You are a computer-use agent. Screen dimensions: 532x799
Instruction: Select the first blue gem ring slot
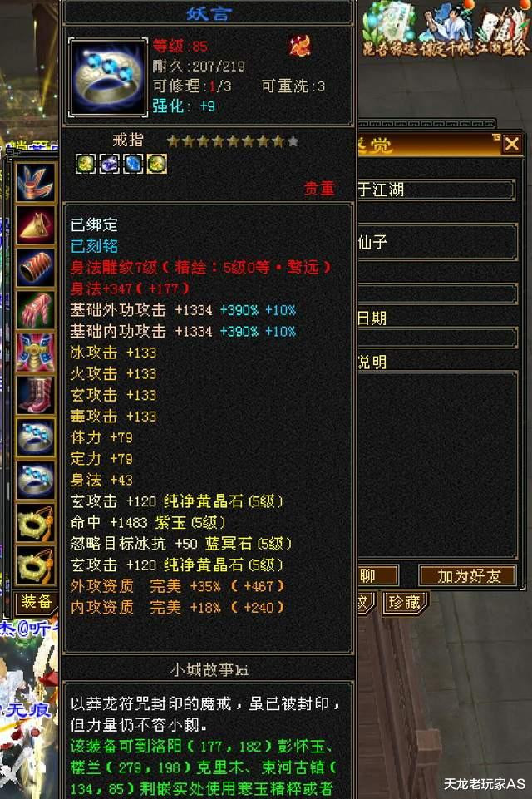[35, 437]
